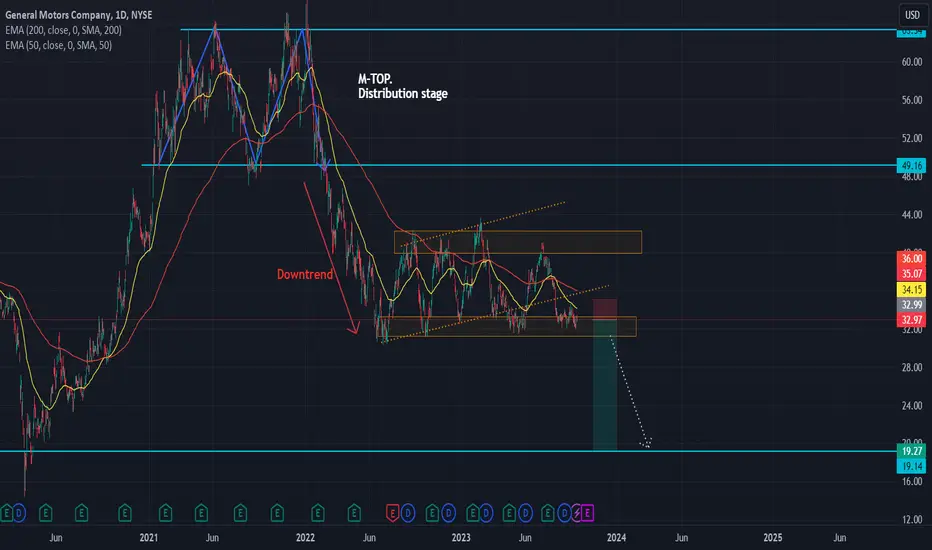The height and width of the screenshot is (550, 932).
Task: Select the EMA 50 indicator legend
Action: pyautogui.click(x=58, y=45)
